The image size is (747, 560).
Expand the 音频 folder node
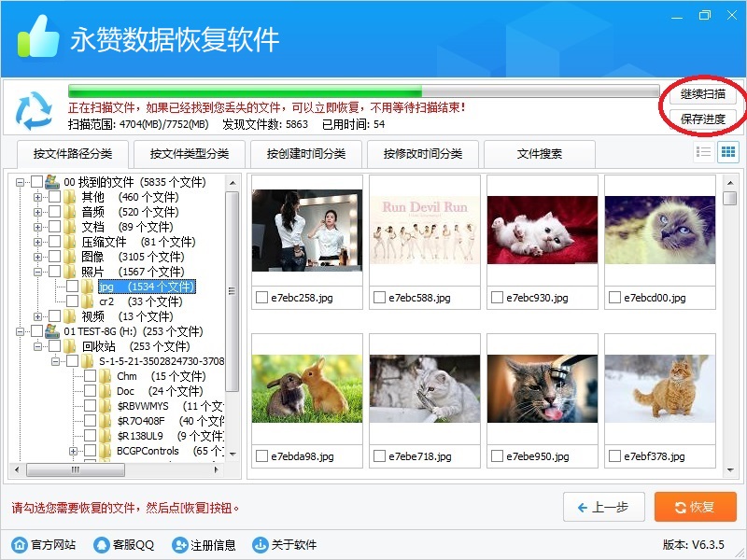[x=38, y=212]
